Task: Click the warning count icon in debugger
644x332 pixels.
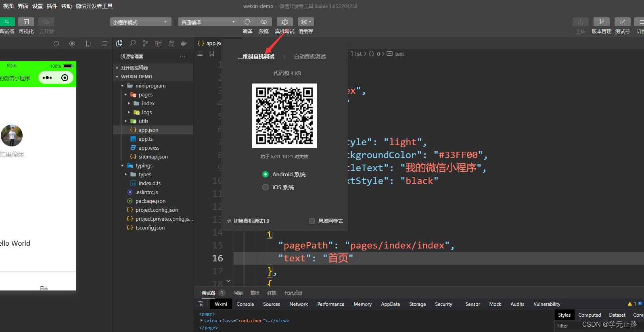Action: pos(630,304)
